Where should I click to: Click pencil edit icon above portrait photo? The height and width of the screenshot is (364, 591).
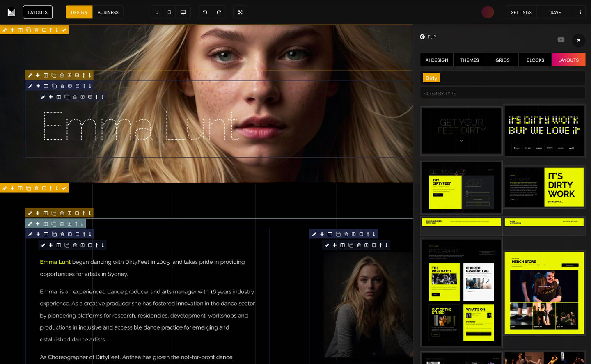click(x=327, y=245)
